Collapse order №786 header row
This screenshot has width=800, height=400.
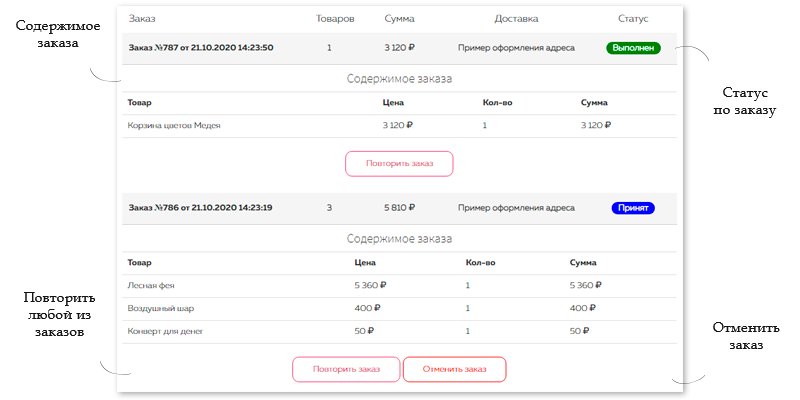pos(399,208)
